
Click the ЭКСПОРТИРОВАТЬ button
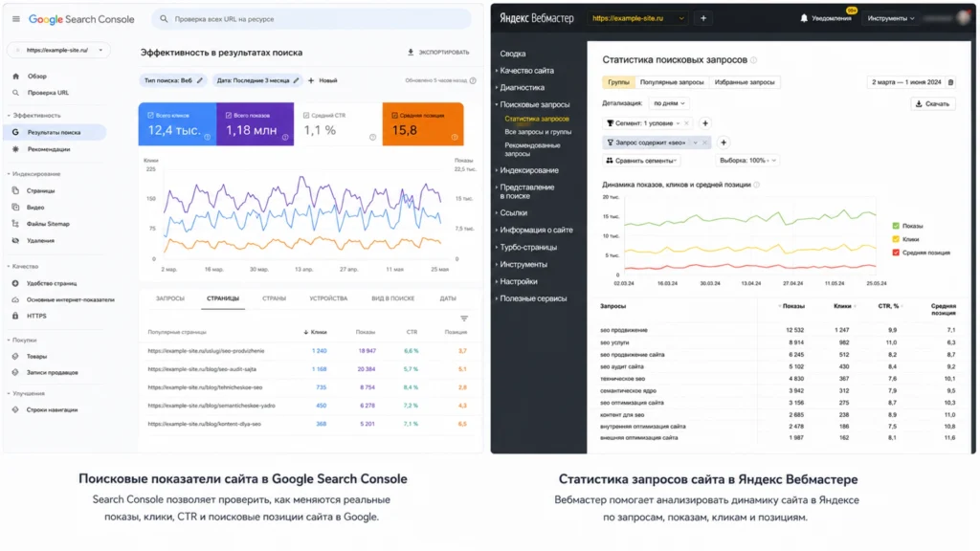point(438,53)
